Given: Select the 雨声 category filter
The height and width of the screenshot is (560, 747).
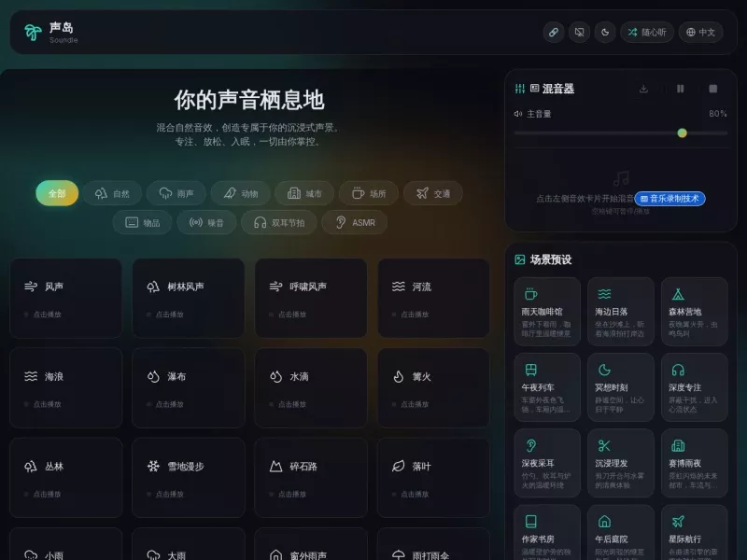Looking at the screenshot, I should click(176, 193).
